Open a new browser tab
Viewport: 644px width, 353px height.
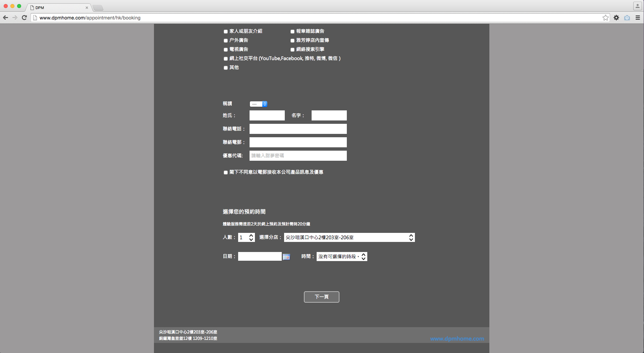point(98,8)
